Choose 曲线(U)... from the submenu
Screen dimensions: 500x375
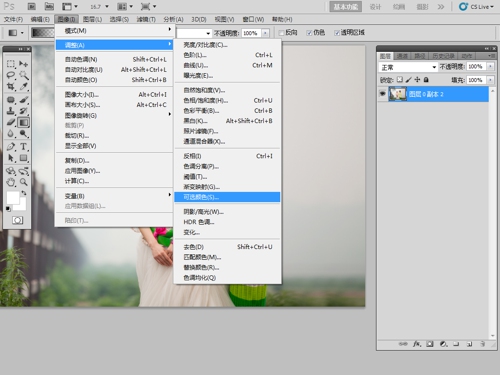(227, 65)
